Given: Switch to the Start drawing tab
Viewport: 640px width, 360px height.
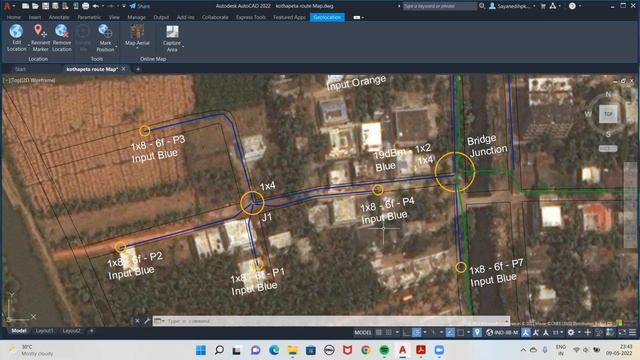Looking at the screenshot, I should (x=20, y=69).
